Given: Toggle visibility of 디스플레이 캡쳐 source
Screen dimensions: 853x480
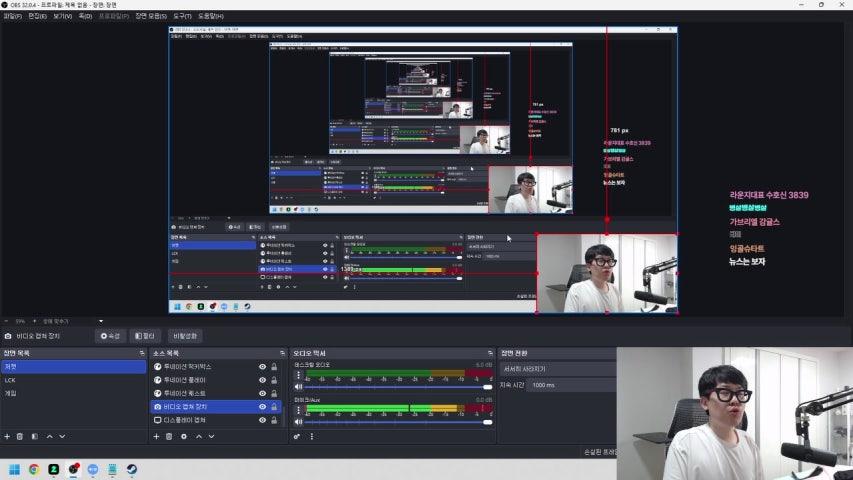Looking at the screenshot, I should point(263,421).
